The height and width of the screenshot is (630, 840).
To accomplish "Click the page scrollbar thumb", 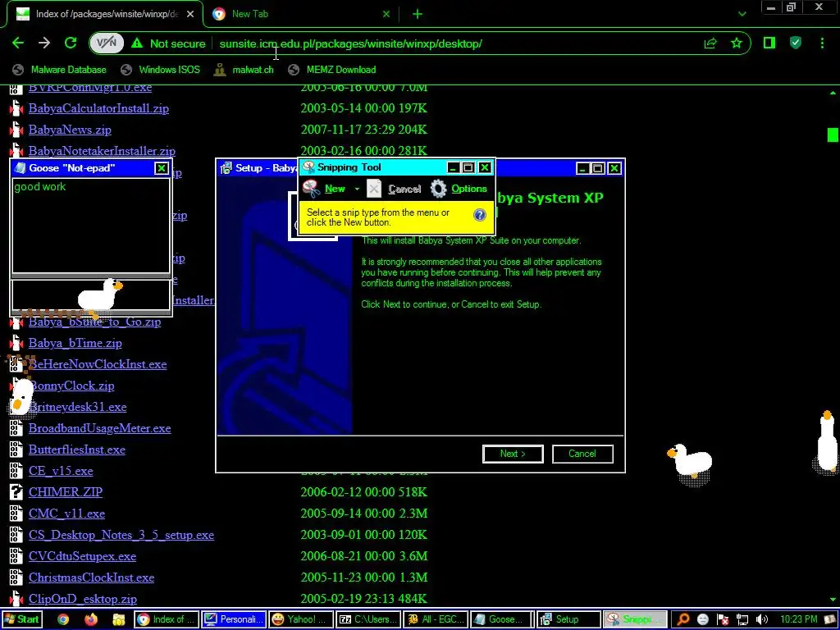I will tap(833, 135).
